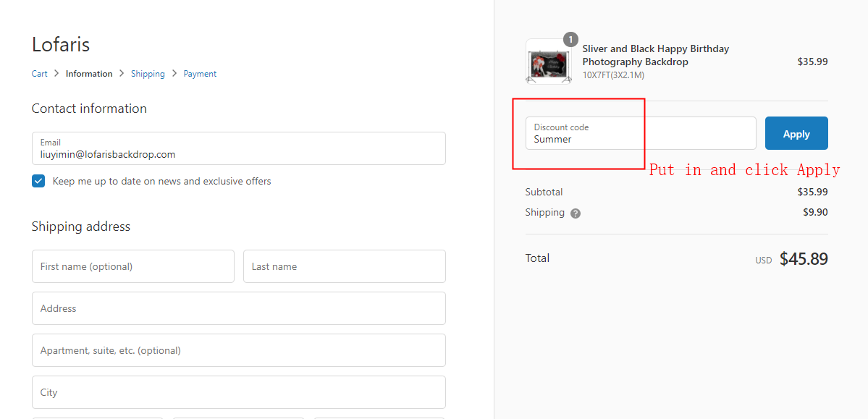This screenshot has width=868, height=419.
Task: Click the 10X7FT(3X2.1M) size variant text
Action: coord(613,75)
